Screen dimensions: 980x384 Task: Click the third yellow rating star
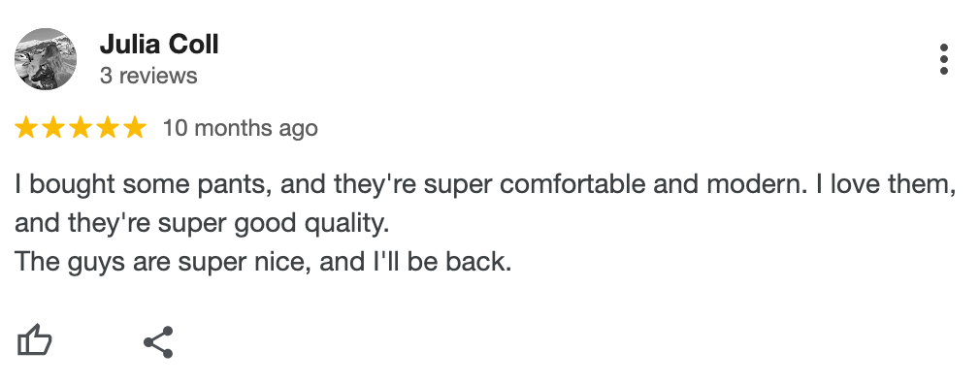(x=80, y=128)
